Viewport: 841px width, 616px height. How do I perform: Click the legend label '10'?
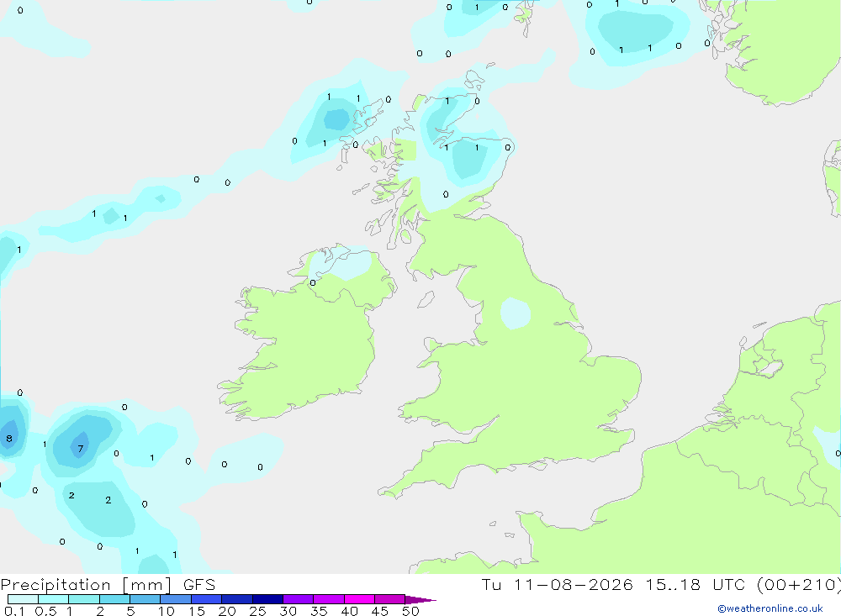coord(167,611)
